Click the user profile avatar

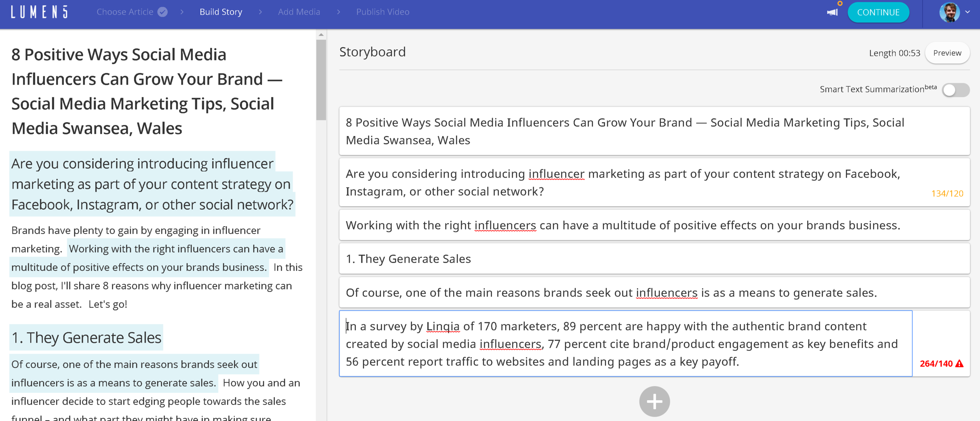(949, 12)
